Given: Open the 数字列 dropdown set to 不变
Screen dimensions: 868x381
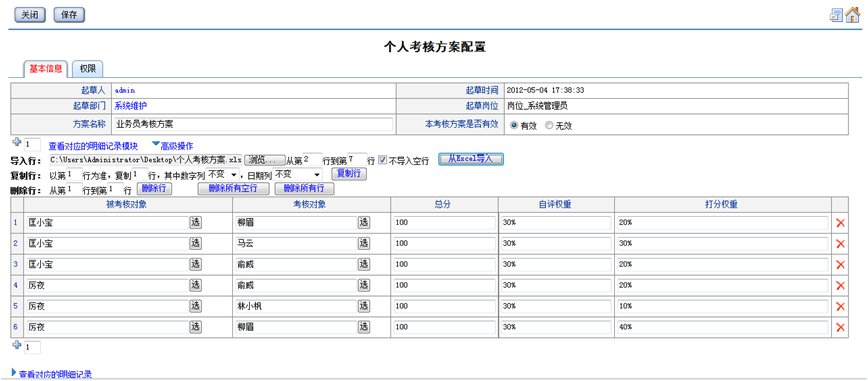Looking at the screenshot, I should [222, 174].
